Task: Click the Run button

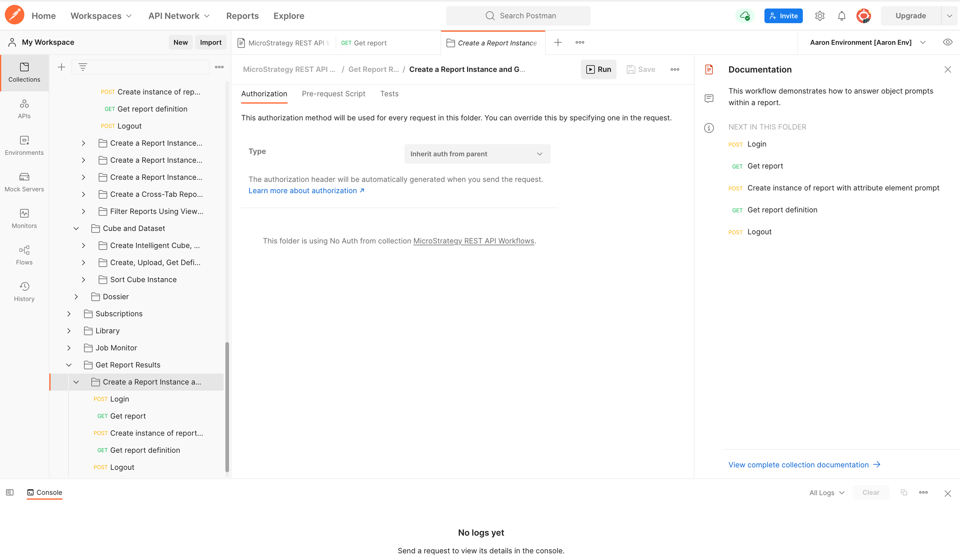Action: point(598,69)
